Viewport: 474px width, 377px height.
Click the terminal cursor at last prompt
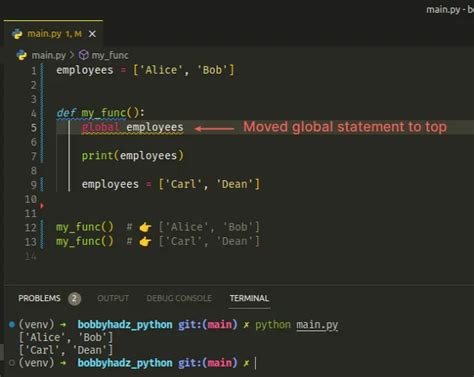[x=256, y=363]
